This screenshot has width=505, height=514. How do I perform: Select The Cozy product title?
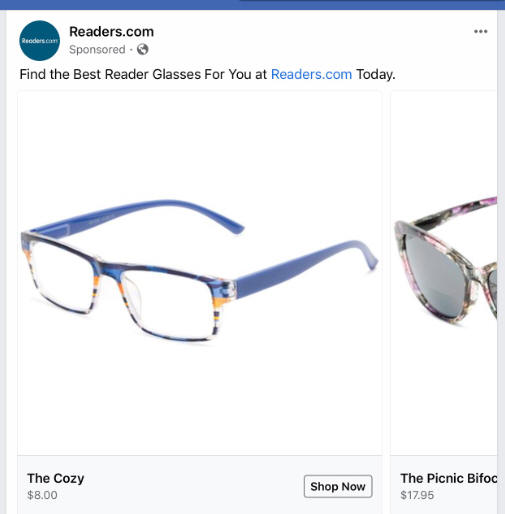pyautogui.click(x=56, y=478)
